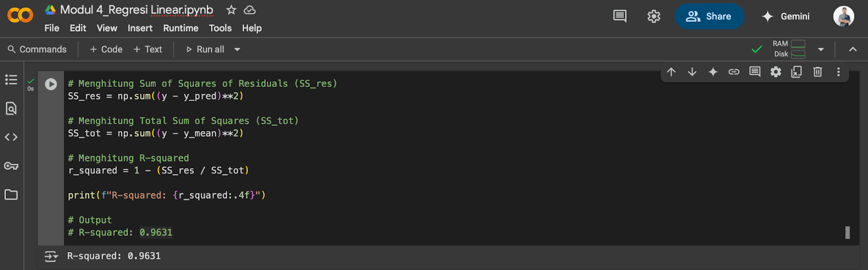Screen dimensions: 868x270
Task: Open cell settings gear icon
Action: click(776, 72)
